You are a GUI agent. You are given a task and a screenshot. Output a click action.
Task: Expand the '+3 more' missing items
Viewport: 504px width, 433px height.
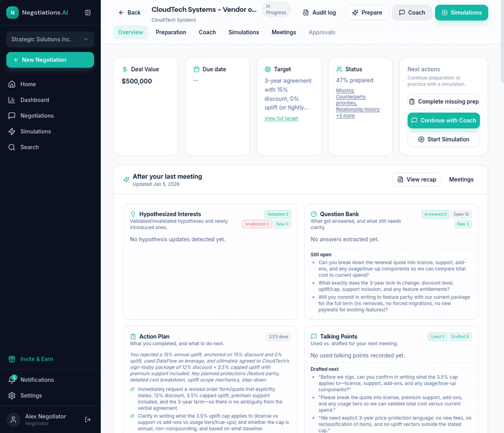point(345,116)
